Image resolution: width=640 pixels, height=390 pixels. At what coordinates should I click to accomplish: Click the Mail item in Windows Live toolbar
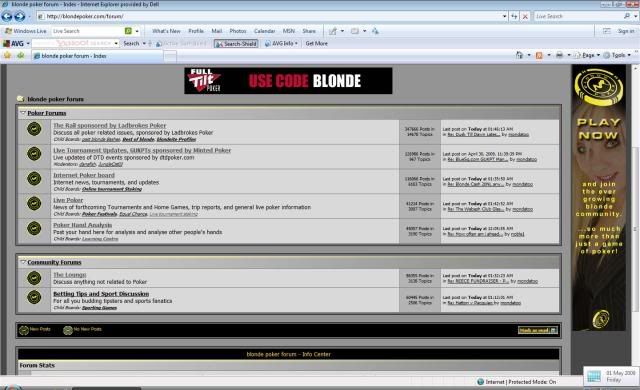point(217,31)
